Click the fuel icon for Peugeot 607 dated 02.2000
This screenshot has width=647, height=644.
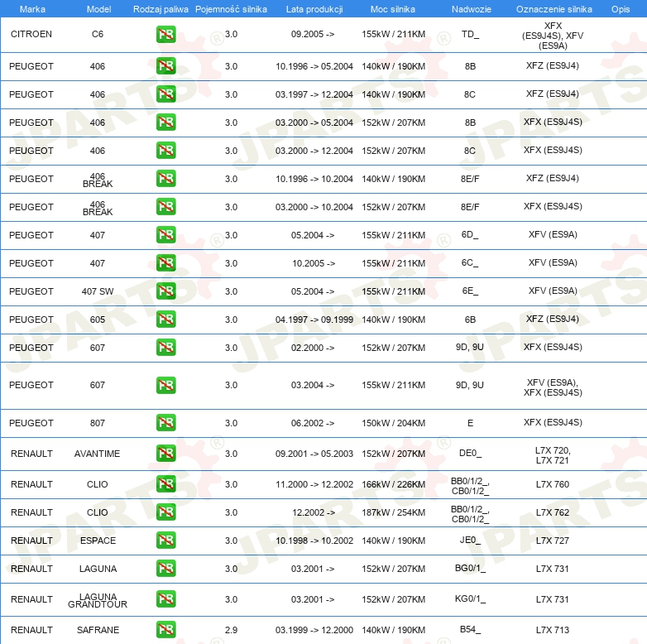tap(165, 347)
